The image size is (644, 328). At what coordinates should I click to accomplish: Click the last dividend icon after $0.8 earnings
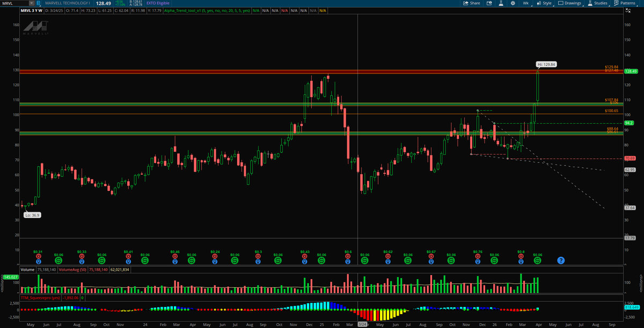pyautogui.click(x=537, y=260)
